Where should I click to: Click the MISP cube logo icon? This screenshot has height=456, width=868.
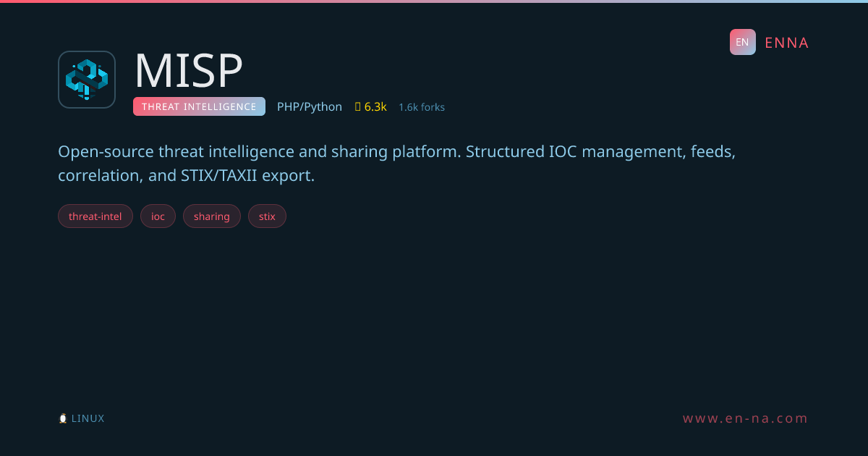pos(87,80)
